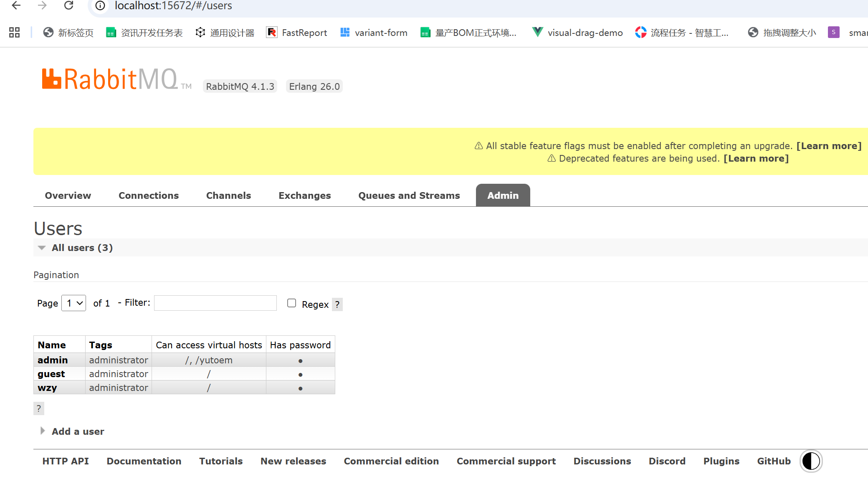Click the site info icon in address bar
This screenshot has width=868, height=502.
point(100,5)
